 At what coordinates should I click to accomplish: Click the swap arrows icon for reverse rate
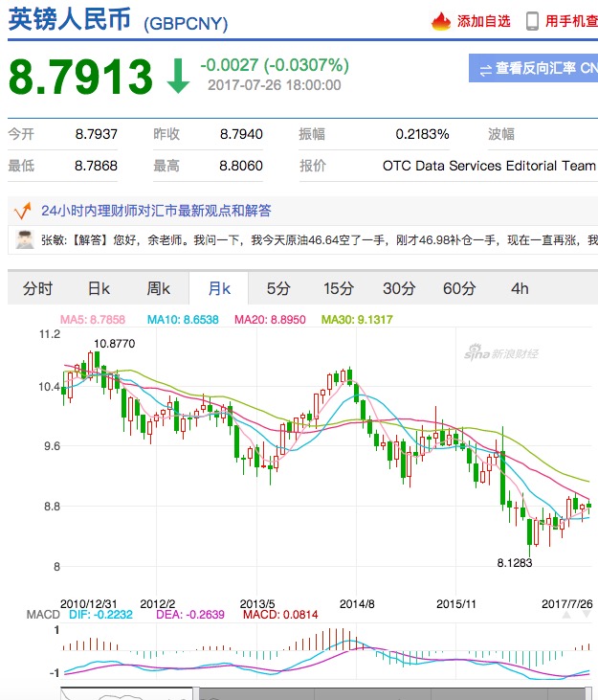point(485,69)
